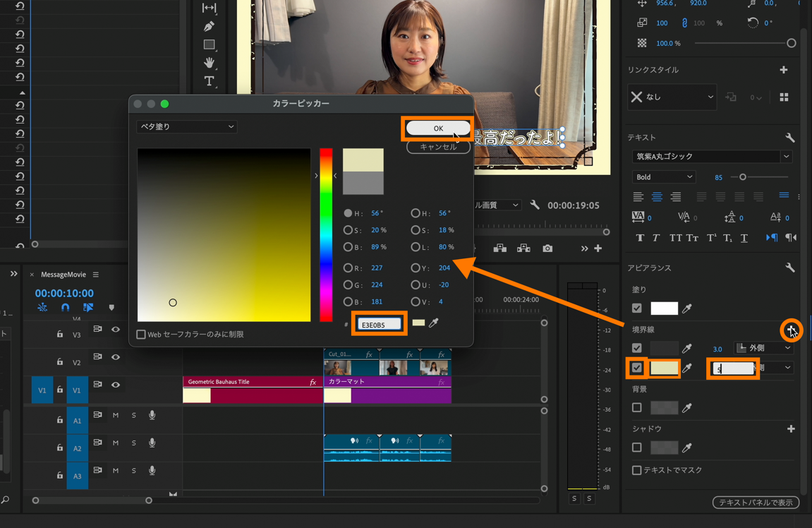Add another shadow with plus icon
The width and height of the screenshot is (812, 528).
(791, 428)
